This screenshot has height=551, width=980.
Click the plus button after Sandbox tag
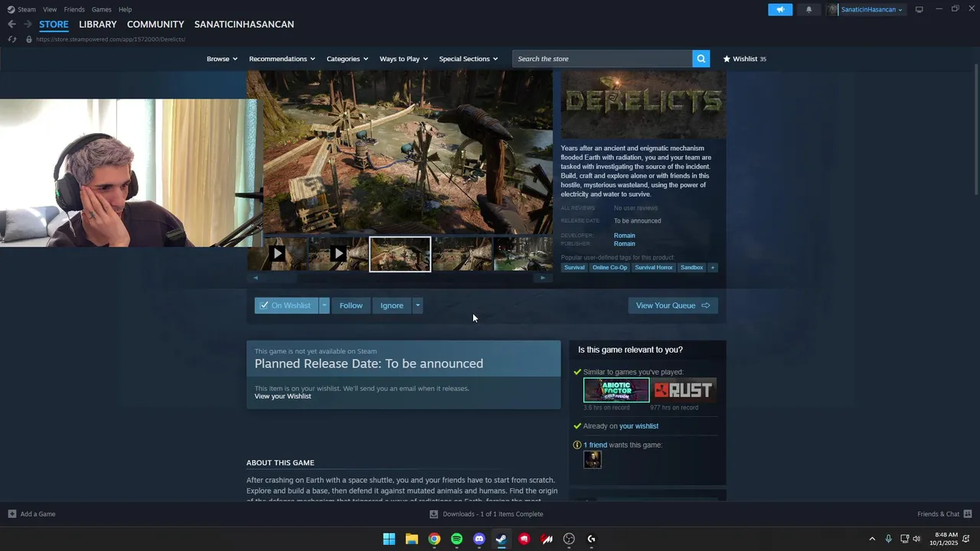coord(713,268)
